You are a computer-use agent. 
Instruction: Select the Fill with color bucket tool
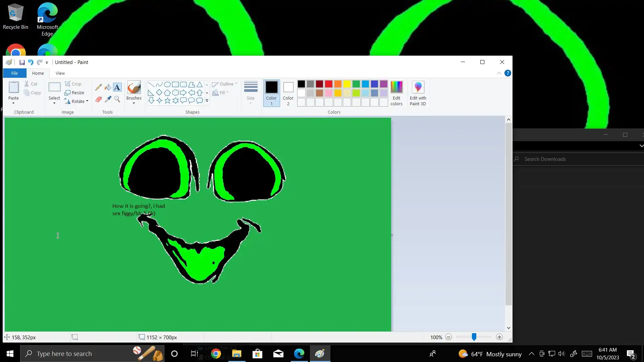point(108,87)
